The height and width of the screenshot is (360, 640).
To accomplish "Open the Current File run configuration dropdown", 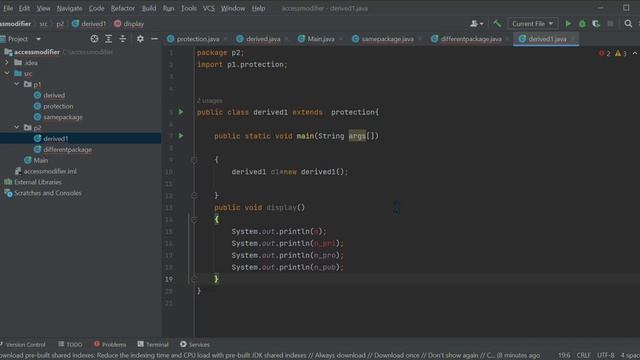I will [532, 24].
